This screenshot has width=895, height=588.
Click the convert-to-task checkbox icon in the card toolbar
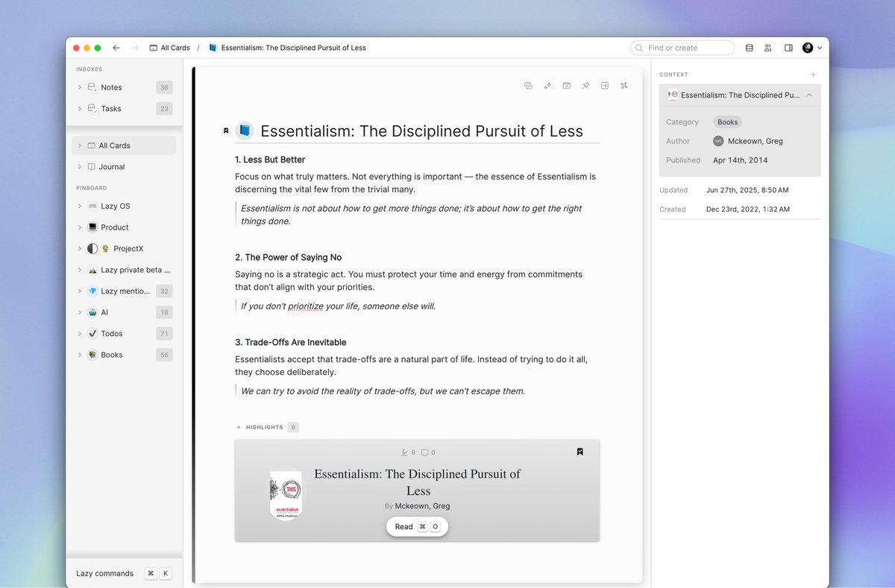point(567,86)
